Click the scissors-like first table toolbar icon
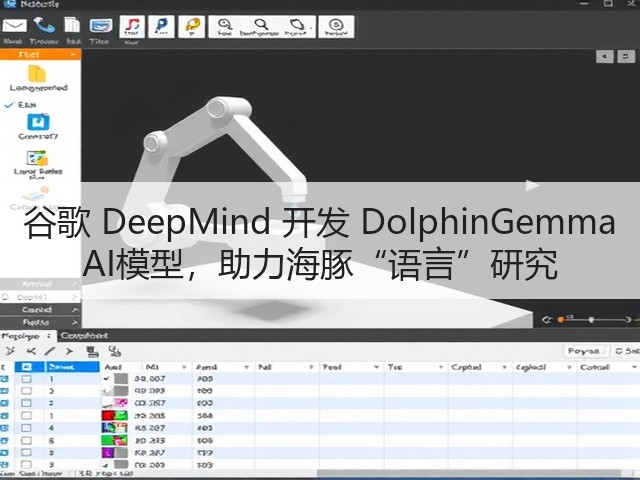The image size is (640, 480). tap(10, 351)
